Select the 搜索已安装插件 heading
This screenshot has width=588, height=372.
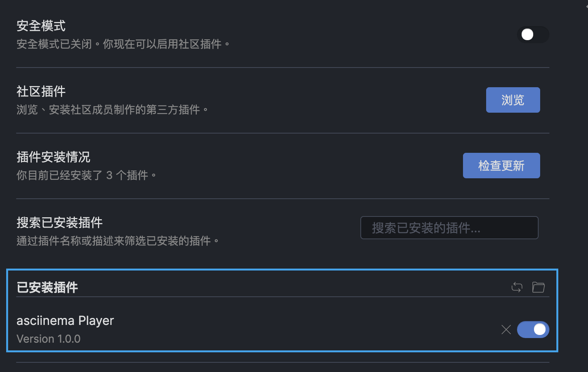[60, 223]
